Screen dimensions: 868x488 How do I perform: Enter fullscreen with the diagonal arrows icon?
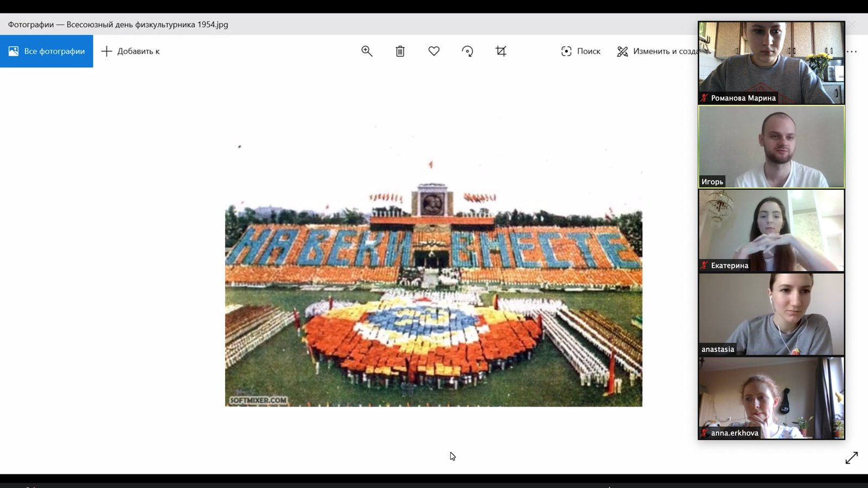851,458
